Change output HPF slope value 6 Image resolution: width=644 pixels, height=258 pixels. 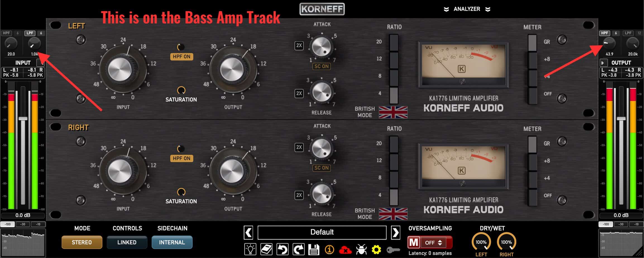click(x=616, y=33)
